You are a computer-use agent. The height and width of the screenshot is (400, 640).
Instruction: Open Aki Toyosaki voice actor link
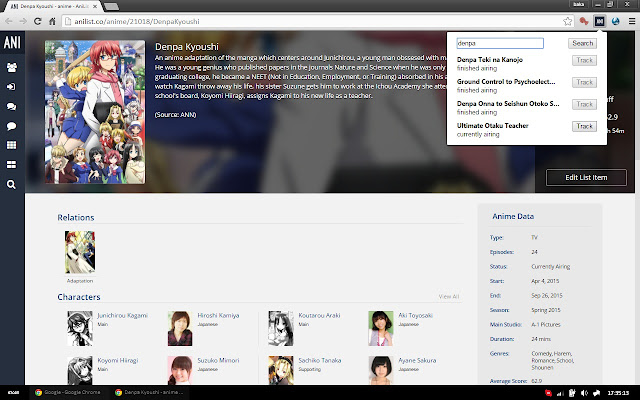pyautogui.click(x=416, y=316)
